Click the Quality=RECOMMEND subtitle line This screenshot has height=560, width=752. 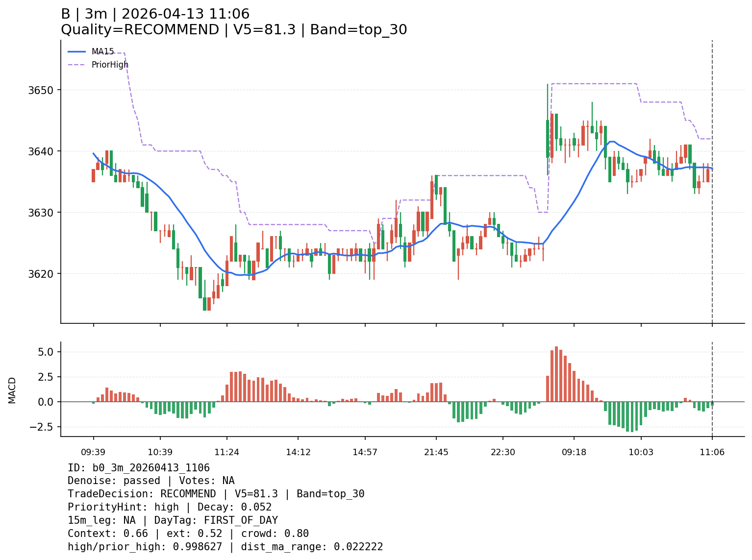pos(234,30)
